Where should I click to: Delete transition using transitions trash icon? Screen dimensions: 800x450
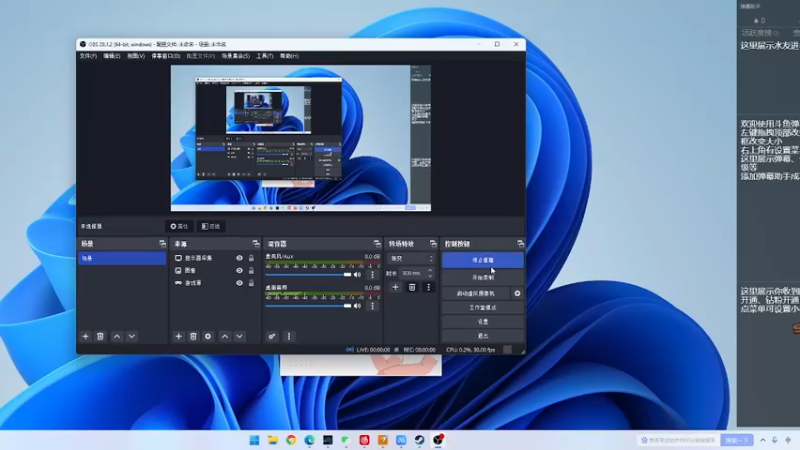point(412,287)
